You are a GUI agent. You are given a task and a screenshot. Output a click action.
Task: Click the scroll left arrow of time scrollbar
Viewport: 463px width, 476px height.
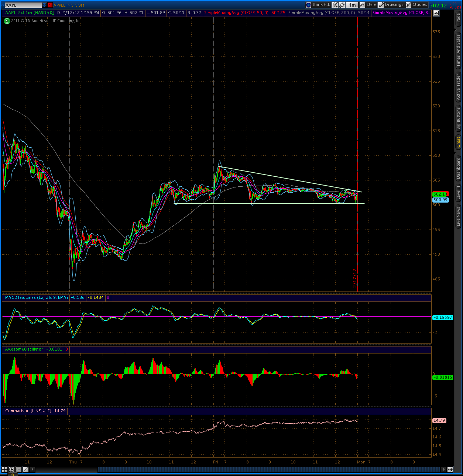(x=33, y=470)
